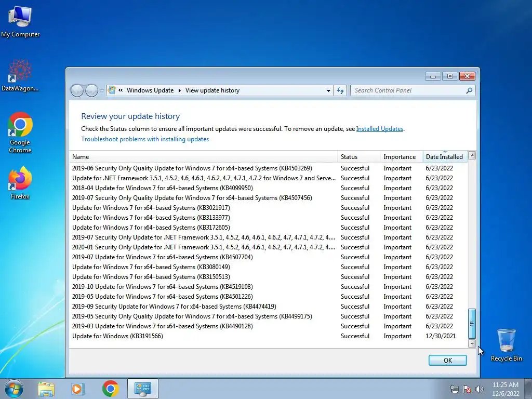Select the KB4490128 update row
Image resolution: width=532 pixels, height=399 pixels.
tap(268, 326)
